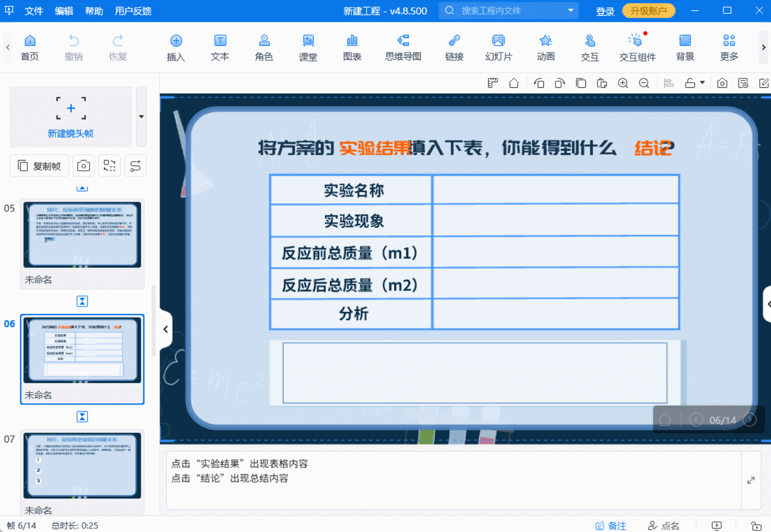Screen dimensions: 771x532
Task: Change the slide background via 背景 icon
Action: [x=684, y=47]
